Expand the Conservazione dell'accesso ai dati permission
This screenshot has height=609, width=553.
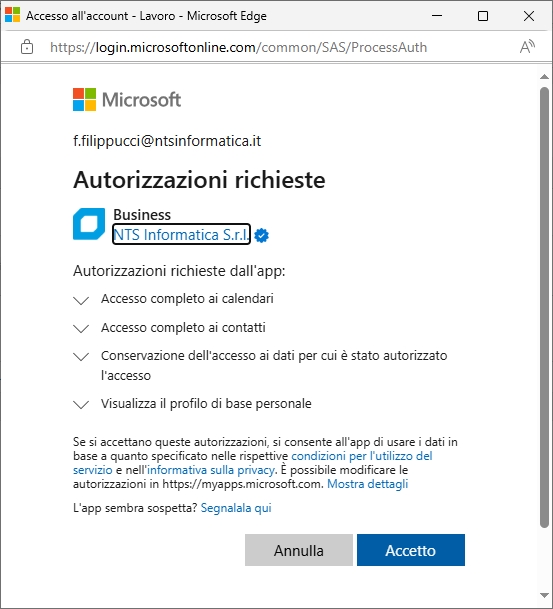point(81,356)
